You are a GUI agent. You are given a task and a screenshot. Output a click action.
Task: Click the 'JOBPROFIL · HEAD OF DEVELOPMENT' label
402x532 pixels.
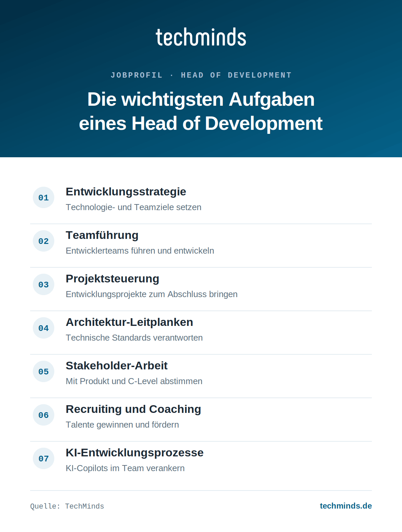tap(201, 75)
